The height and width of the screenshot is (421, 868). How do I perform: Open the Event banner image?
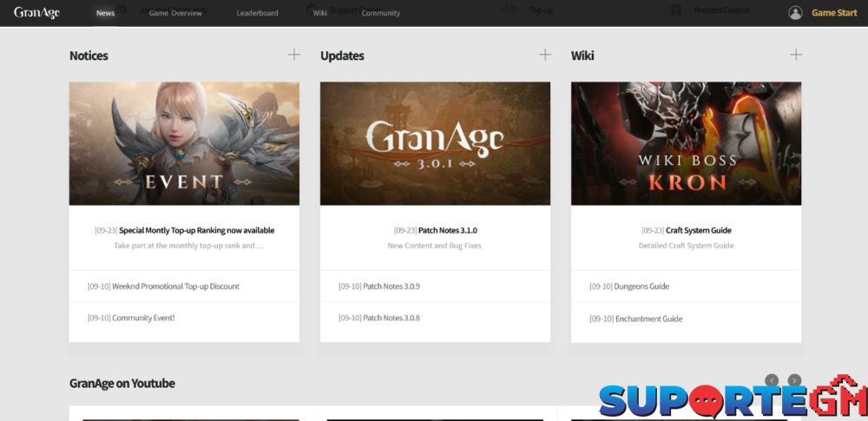[x=184, y=143]
